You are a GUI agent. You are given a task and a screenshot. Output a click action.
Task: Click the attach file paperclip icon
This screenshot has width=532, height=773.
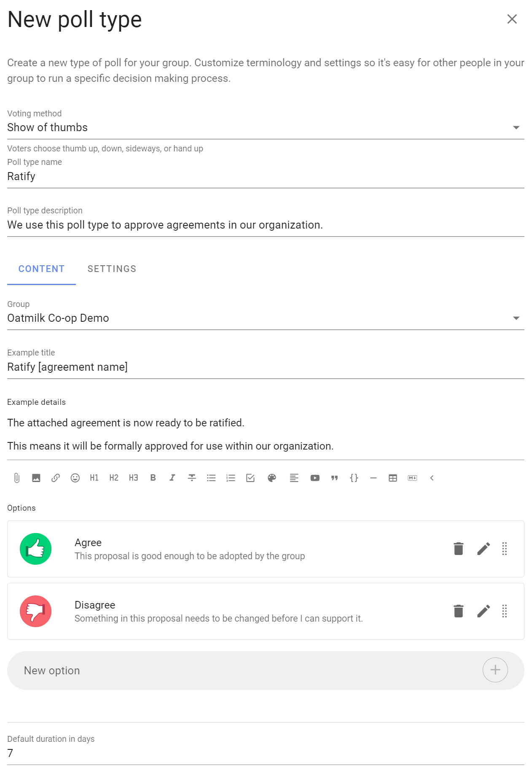(17, 478)
